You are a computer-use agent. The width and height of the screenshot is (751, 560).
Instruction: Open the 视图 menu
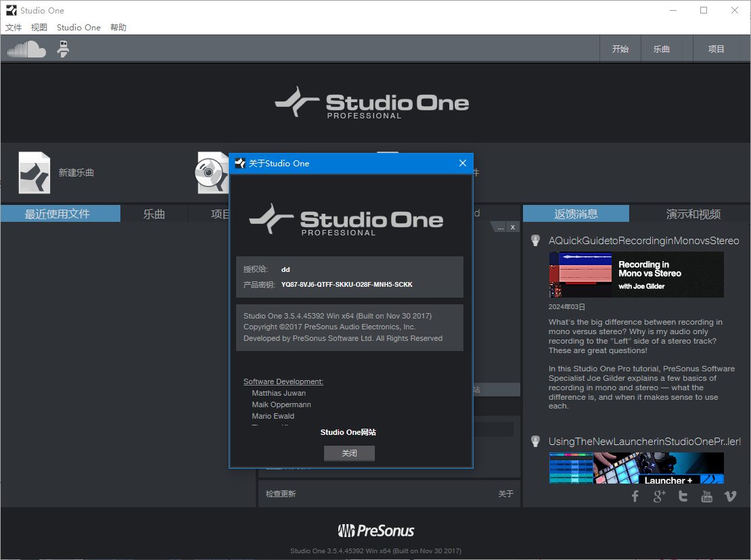click(39, 27)
